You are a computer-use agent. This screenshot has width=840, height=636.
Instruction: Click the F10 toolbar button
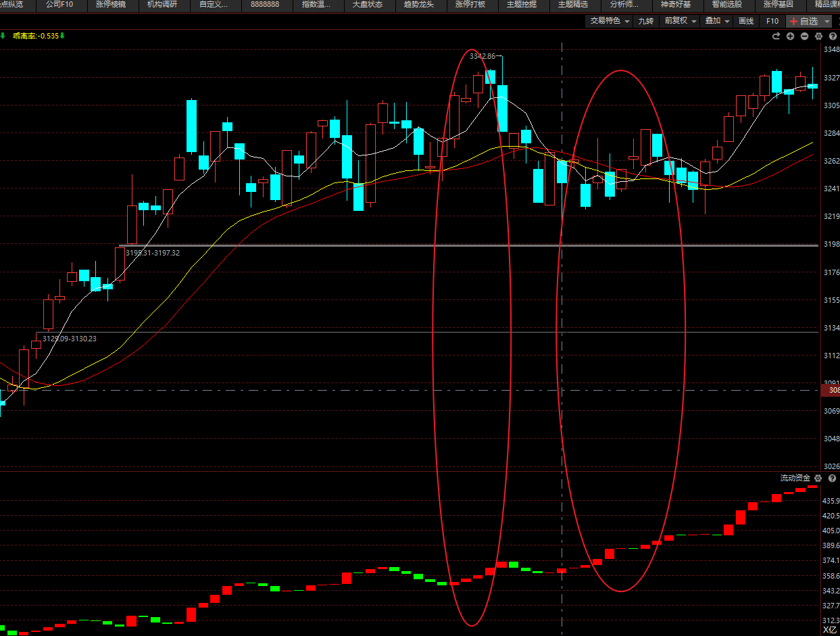[772, 21]
